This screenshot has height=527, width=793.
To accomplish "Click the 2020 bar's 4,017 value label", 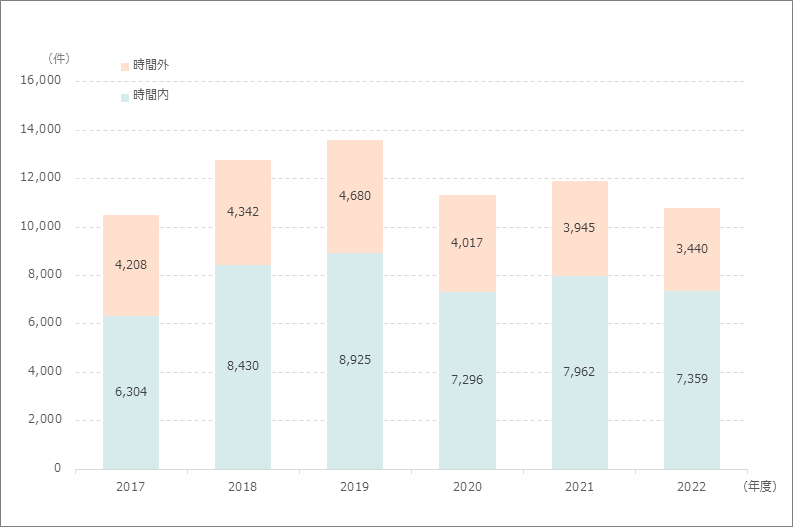I will pos(467,243).
